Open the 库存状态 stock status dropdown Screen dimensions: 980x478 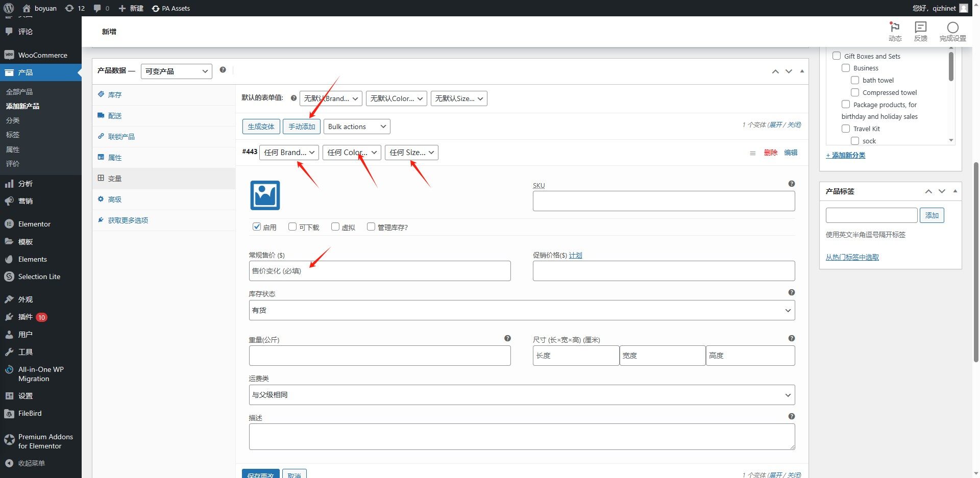pos(521,310)
